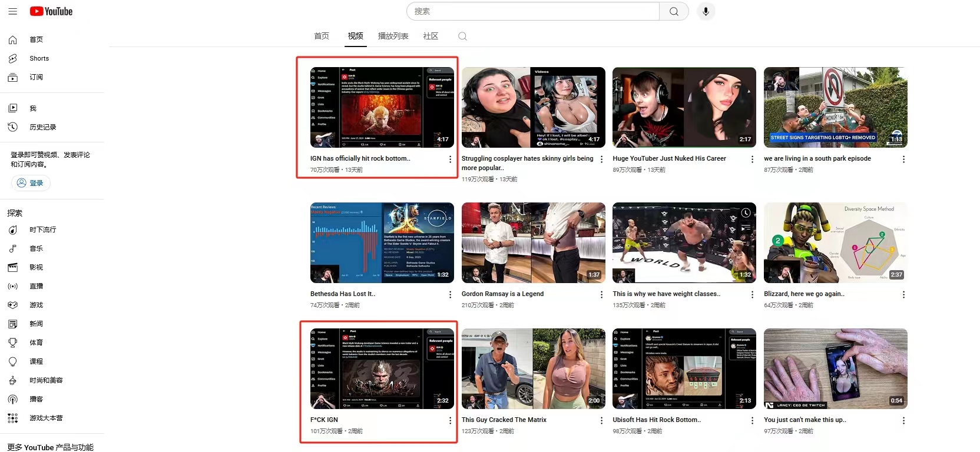Click the Starfield reviews chart thumbnail
The width and height of the screenshot is (980, 452).
tap(382, 242)
